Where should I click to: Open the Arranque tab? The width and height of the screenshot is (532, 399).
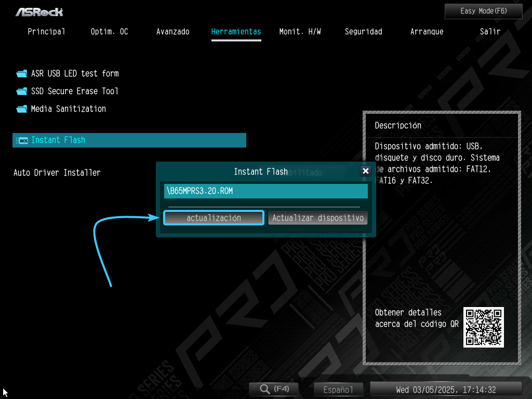427,32
